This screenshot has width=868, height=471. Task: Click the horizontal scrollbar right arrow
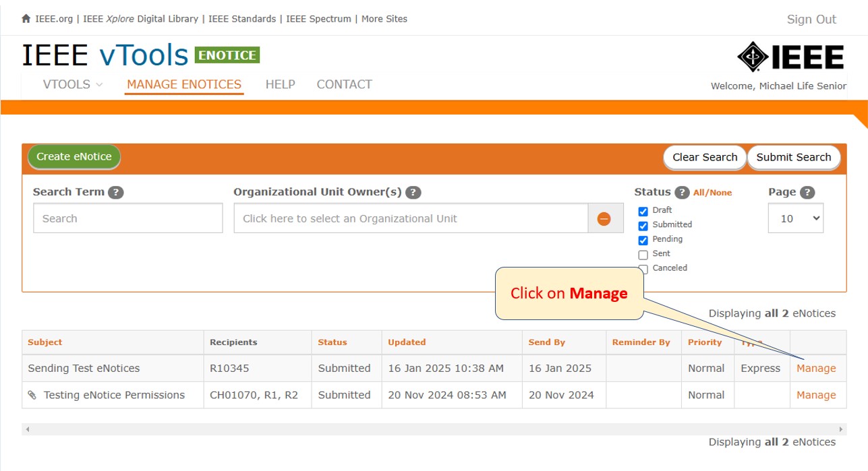pos(841,429)
